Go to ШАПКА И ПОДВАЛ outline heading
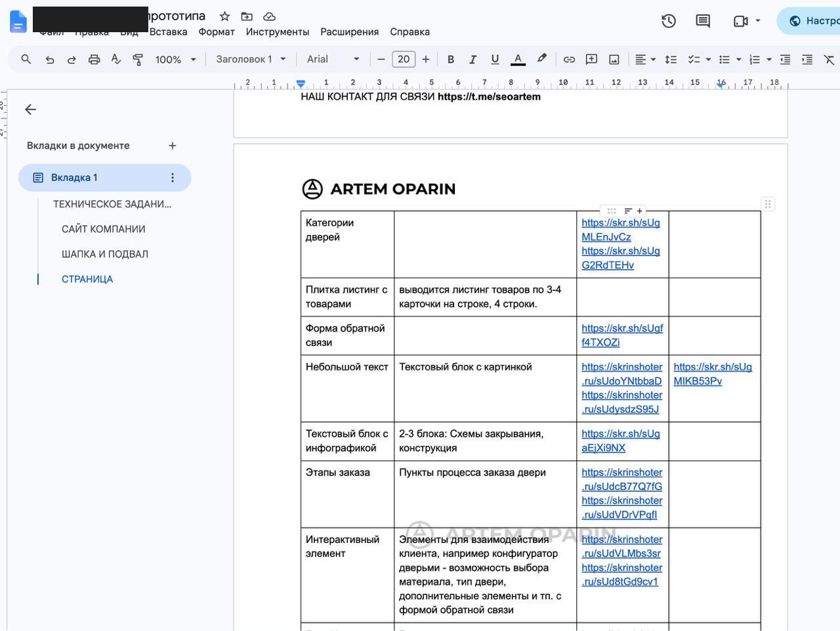 tap(105, 254)
